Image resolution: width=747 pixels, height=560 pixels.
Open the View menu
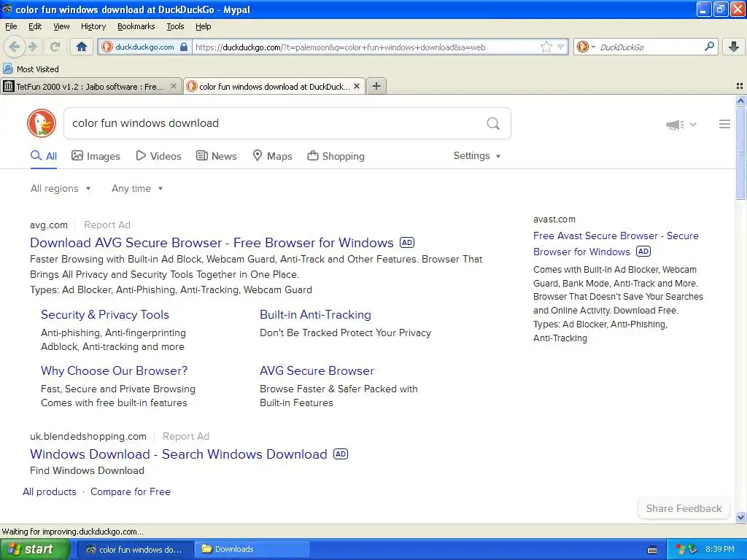[61, 26]
